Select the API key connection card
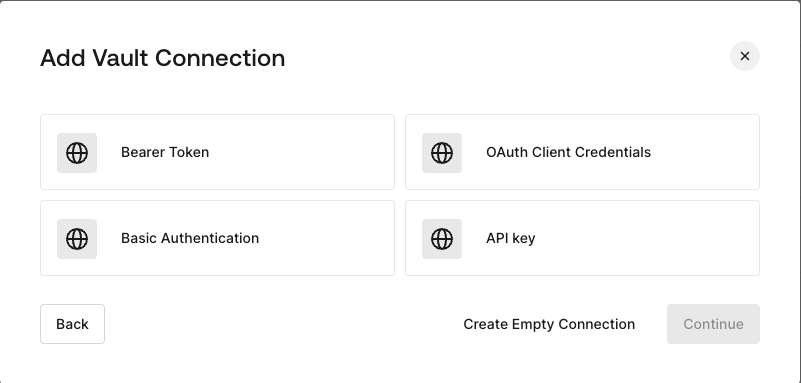Screen dimensions: 801x383 tap(582, 238)
